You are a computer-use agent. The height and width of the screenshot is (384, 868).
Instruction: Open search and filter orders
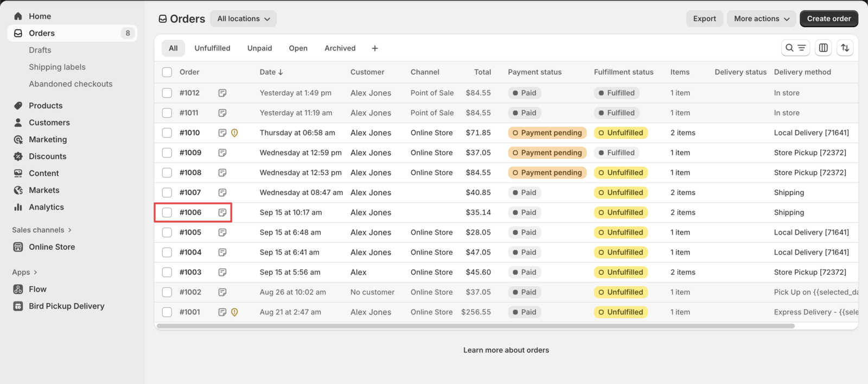click(x=795, y=48)
